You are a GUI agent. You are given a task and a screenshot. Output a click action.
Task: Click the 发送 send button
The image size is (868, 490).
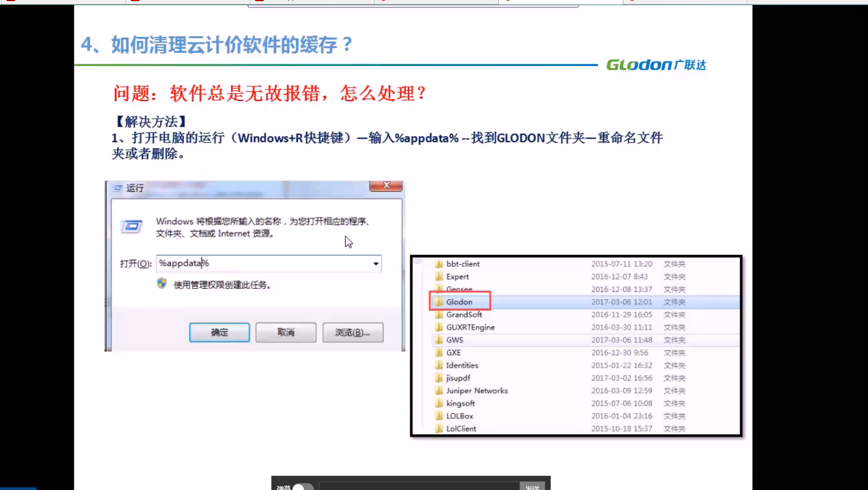coord(532,487)
